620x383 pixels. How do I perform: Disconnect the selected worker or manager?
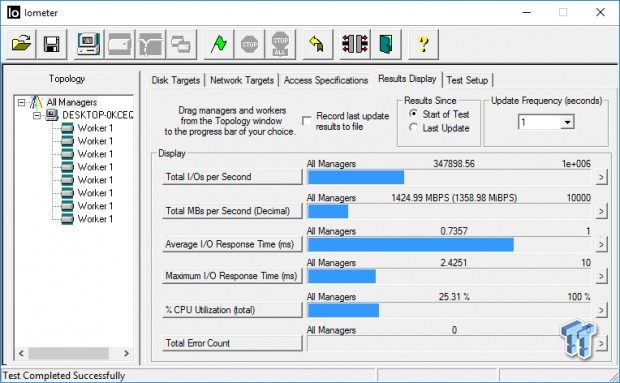[x=355, y=44]
